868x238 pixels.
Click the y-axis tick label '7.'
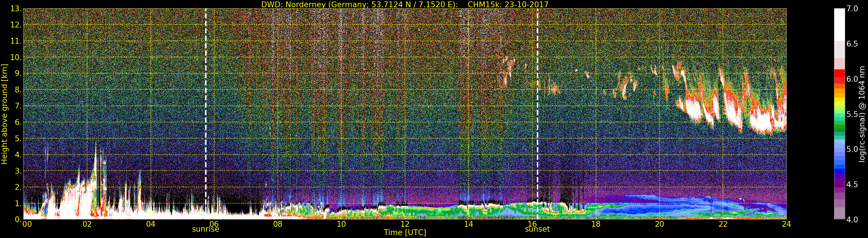tap(18, 106)
